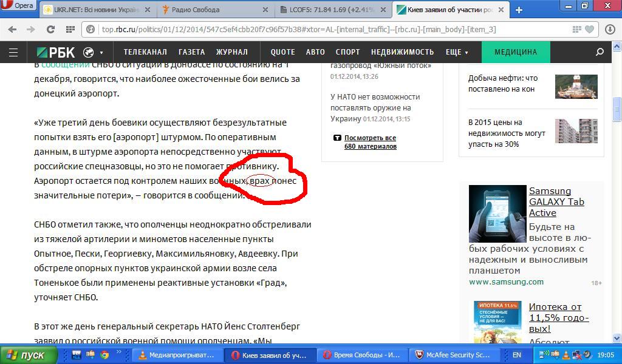This screenshot has width=622, height=364.
Task: Open the RBC hamburger menu
Action: click(x=13, y=52)
